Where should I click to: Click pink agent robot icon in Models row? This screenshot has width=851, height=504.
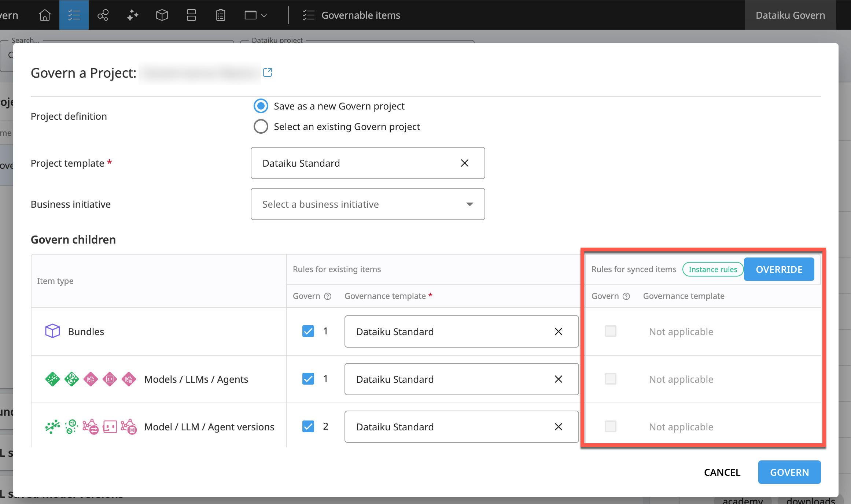pyautogui.click(x=110, y=379)
